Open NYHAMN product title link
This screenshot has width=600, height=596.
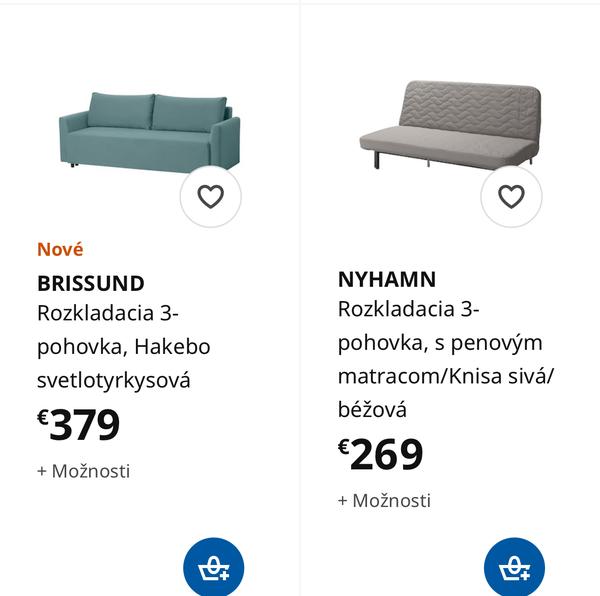387,279
